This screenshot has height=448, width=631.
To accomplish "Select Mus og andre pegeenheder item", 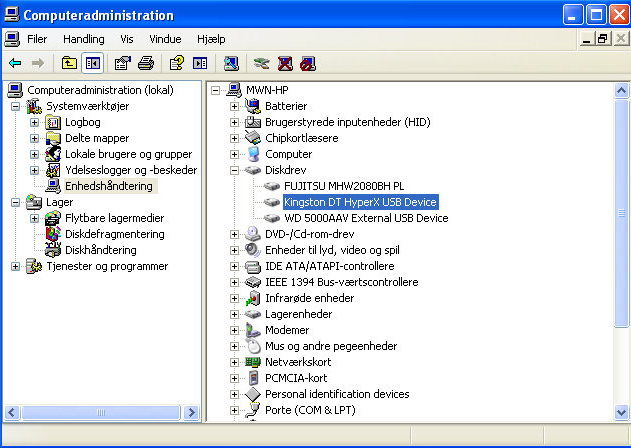I will pos(331,346).
